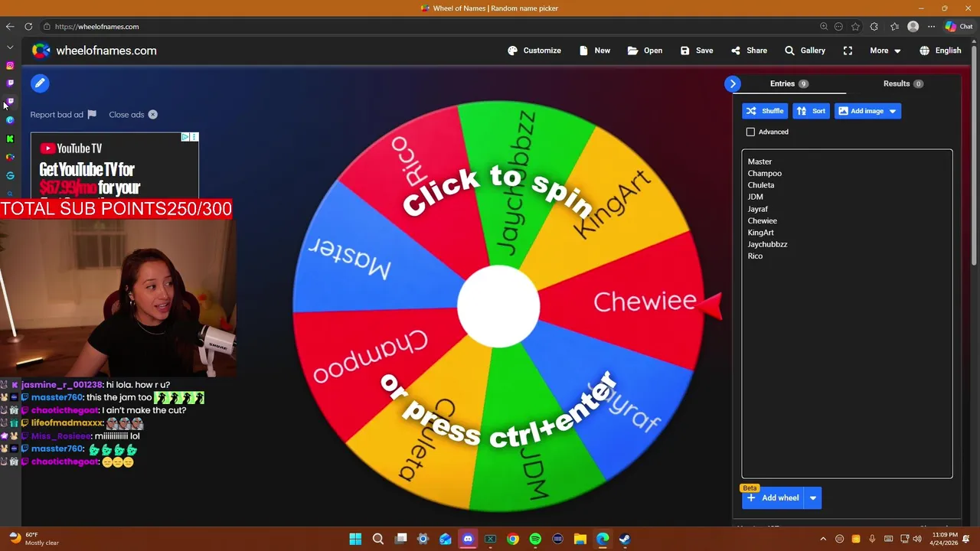The image size is (980, 551).
Task: Report bad ad flag link
Action: coord(64,115)
